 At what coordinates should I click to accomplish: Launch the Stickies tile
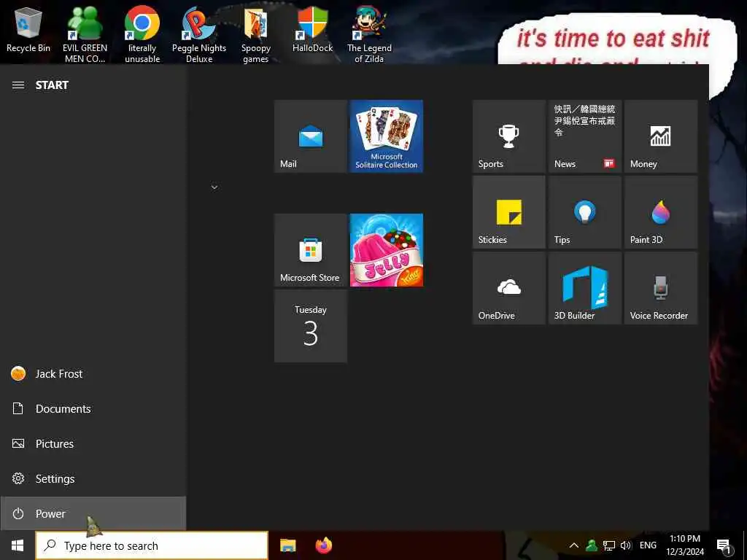tap(508, 212)
